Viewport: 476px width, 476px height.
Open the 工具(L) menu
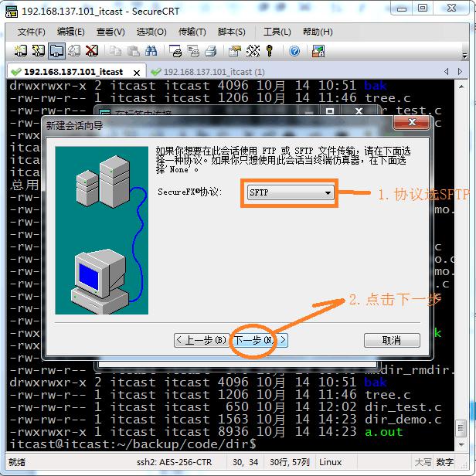pyautogui.click(x=277, y=32)
